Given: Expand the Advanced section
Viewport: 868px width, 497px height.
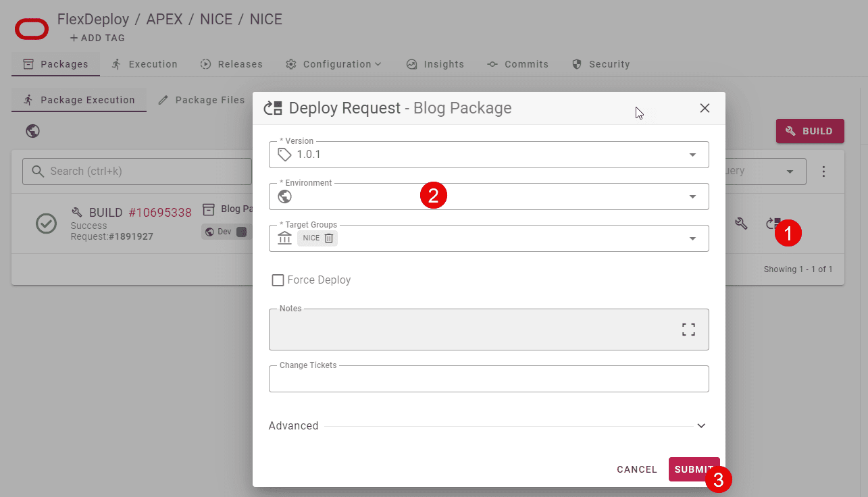Looking at the screenshot, I should click(x=701, y=426).
